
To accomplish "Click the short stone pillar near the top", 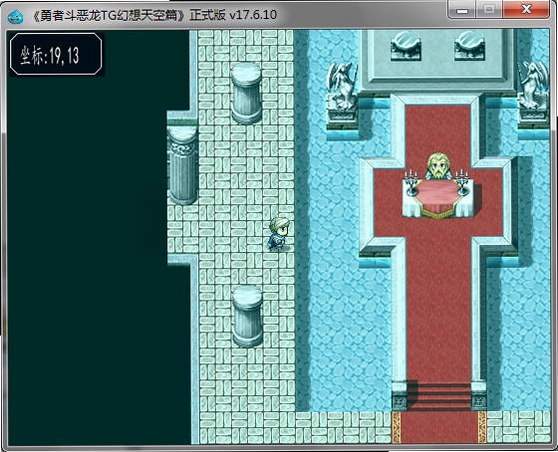I will (x=246, y=93).
